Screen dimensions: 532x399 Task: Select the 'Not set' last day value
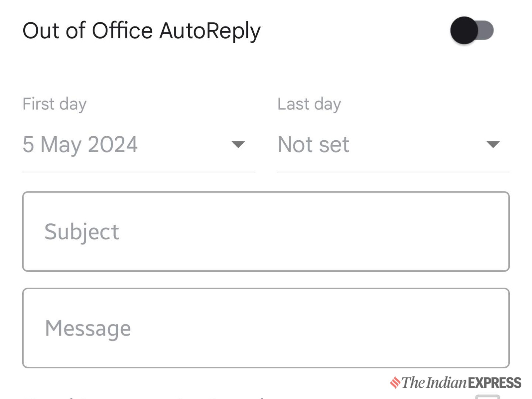pyautogui.click(x=313, y=144)
